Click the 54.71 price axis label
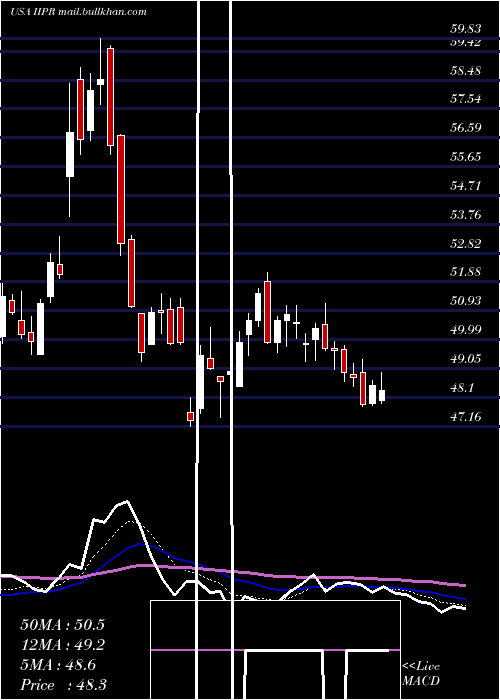This screenshot has height=700, width=500. (x=466, y=186)
